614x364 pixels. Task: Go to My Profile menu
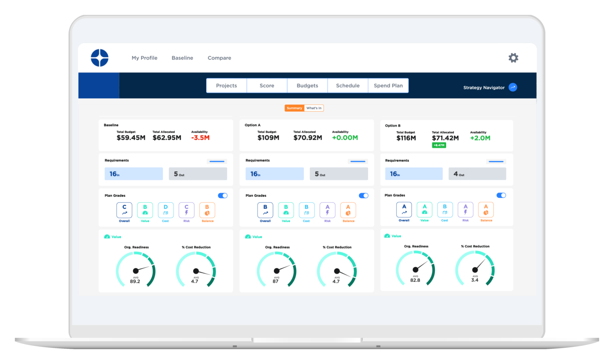click(145, 58)
